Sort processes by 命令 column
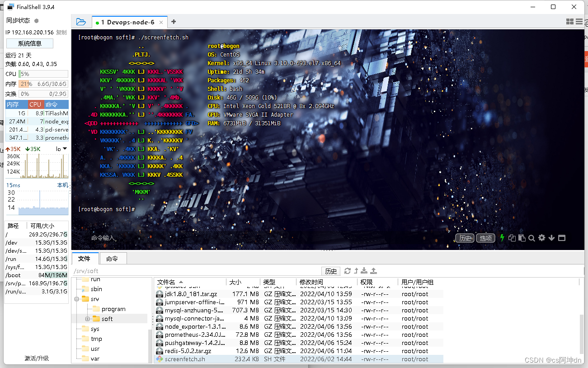This screenshot has width=588, height=368. pyautogui.click(x=56, y=104)
